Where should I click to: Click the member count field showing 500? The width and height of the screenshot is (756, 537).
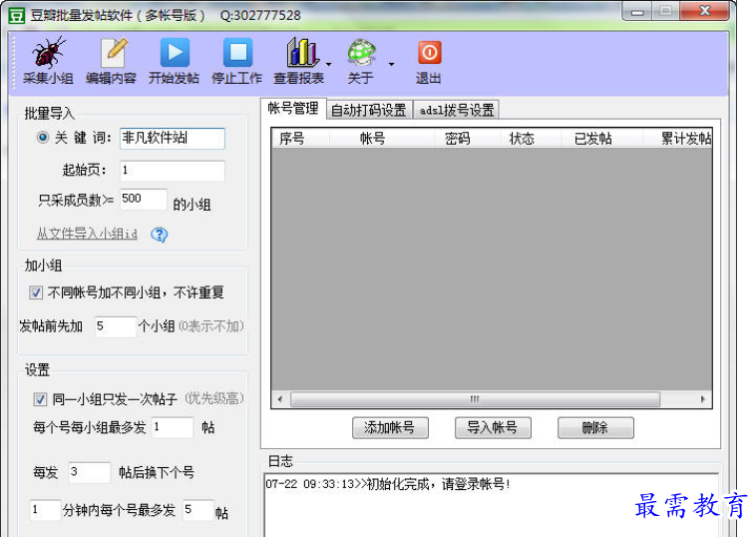point(144,199)
